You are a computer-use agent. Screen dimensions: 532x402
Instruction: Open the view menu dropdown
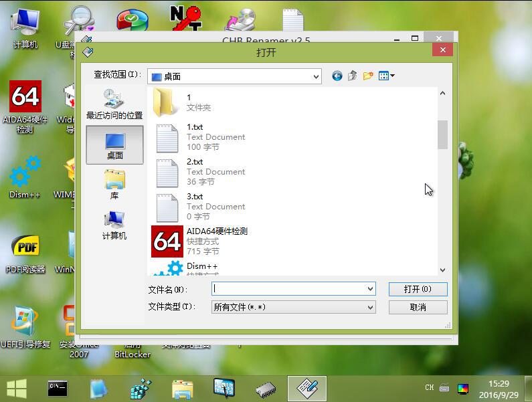click(x=387, y=76)
